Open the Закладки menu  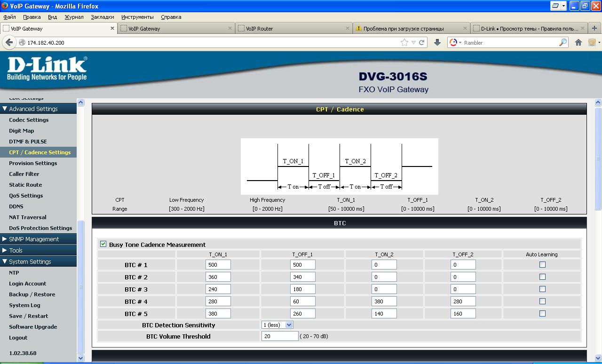pyautogui.click(x=102, y=17)
